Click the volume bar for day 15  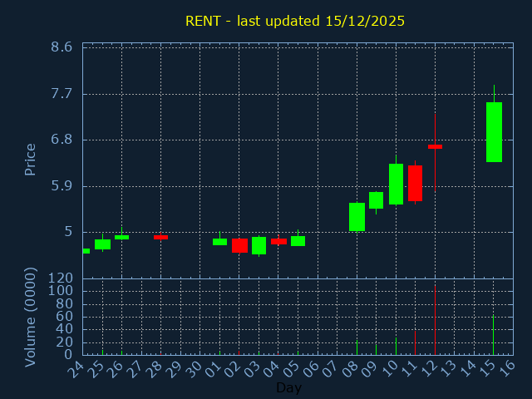point(494,333)
